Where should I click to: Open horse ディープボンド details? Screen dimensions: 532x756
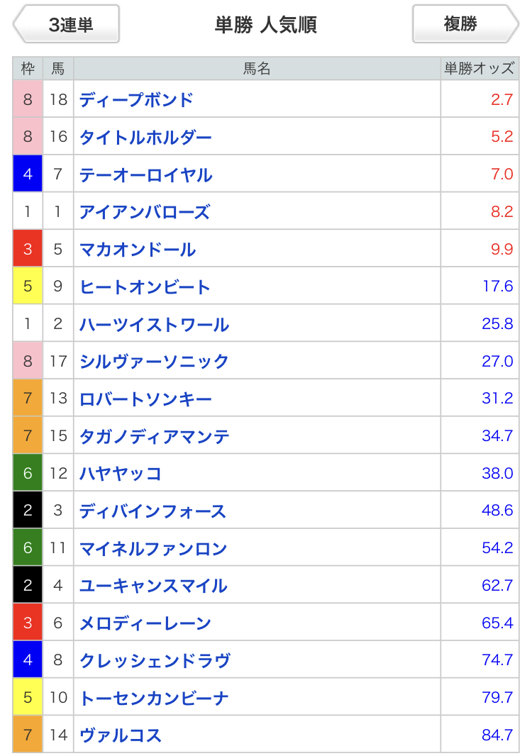tap(136, 100)
